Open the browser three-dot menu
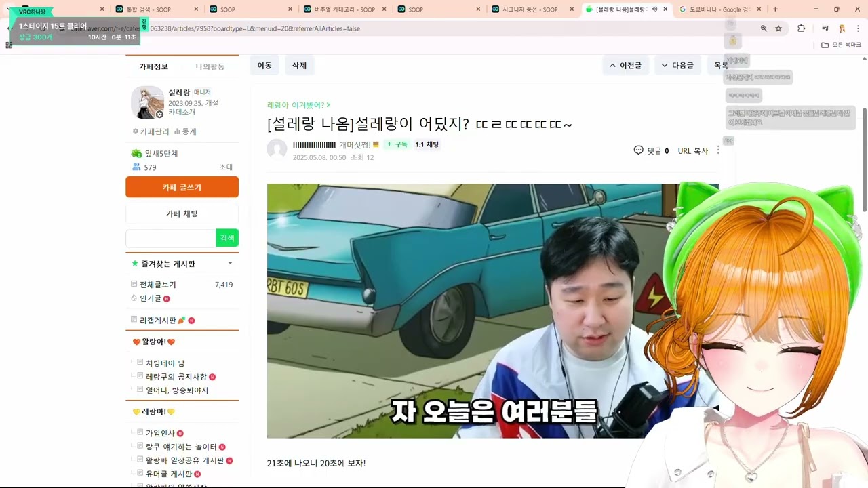The width and height of the screenshot is (868, 488). click(x=858, y=28)
